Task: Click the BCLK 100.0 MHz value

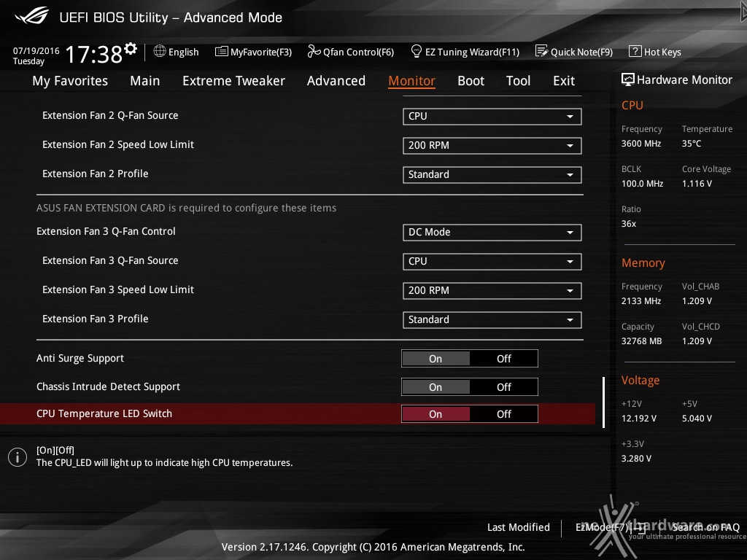Action: pyautogui.click(x=642, y=183)
